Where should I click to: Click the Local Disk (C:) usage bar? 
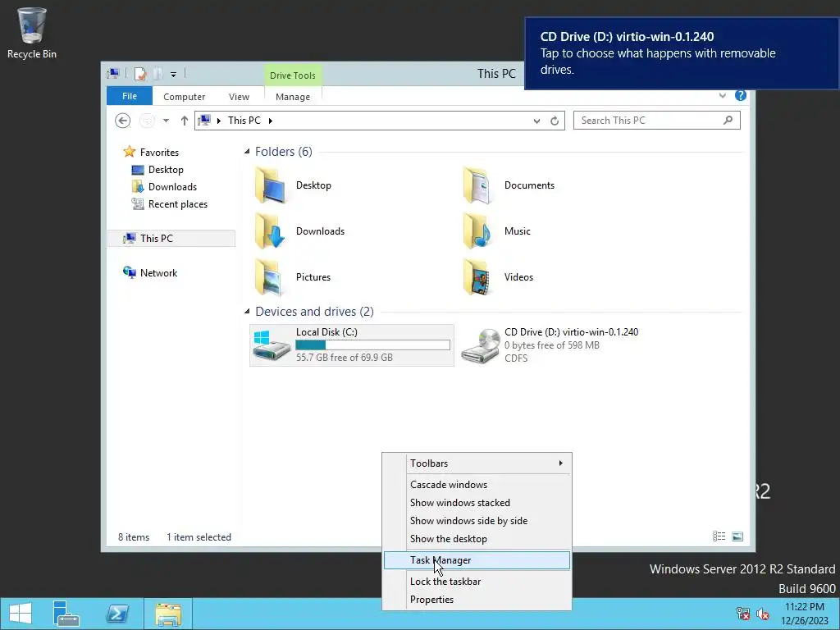pyautogui.click(x=373, y=345)
